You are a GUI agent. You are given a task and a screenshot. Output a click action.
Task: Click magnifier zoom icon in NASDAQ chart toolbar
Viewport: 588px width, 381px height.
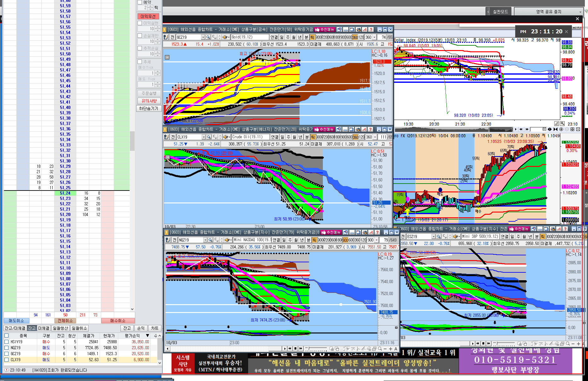[380, 349]
